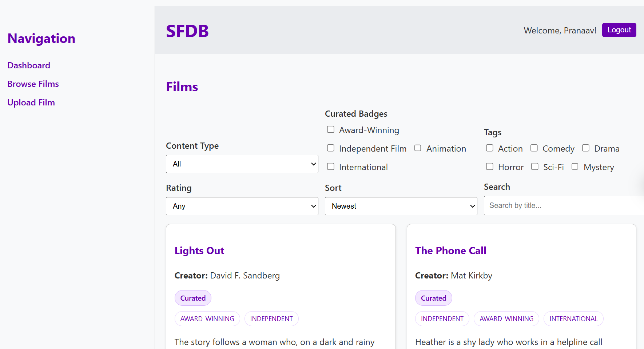
Task: Click the Curated badge on Lights Out
Action: (x=193, y=298)
